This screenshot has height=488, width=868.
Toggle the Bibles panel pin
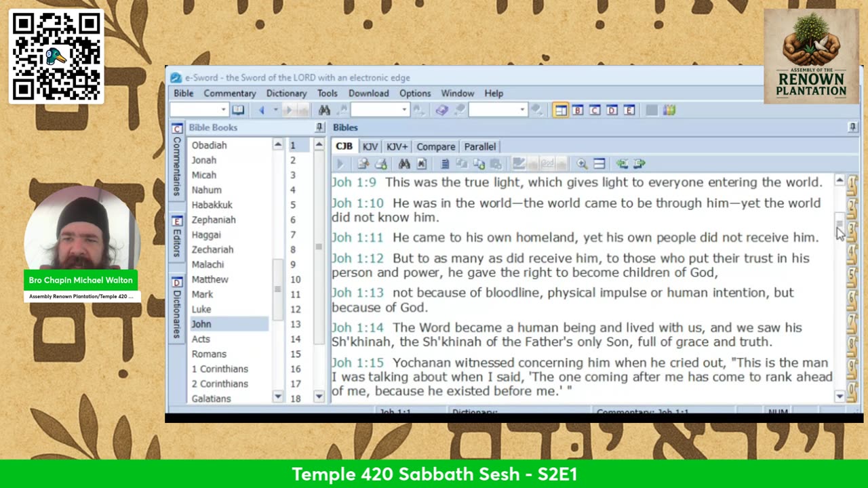(852, 127)
